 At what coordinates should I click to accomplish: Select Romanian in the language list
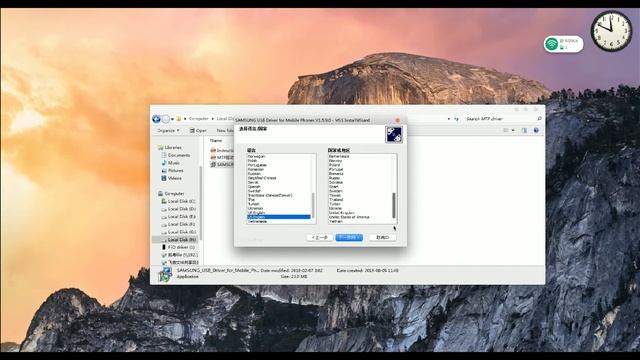coord(256,169)
